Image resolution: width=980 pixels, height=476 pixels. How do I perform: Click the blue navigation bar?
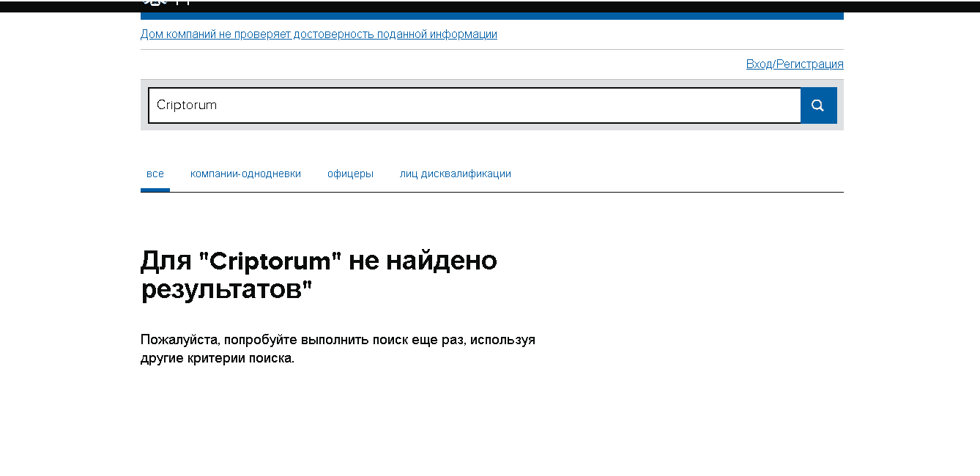point(491,12)
